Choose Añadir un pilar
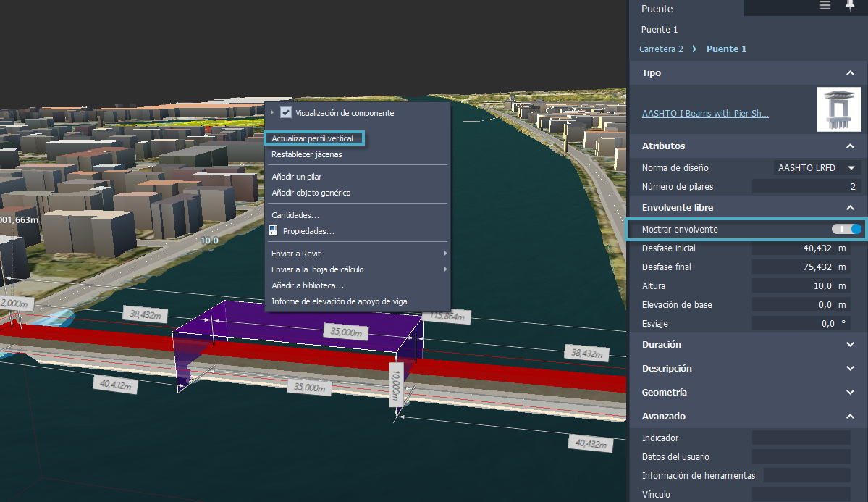This screenshot has height=502, width=868. (296, 177)
